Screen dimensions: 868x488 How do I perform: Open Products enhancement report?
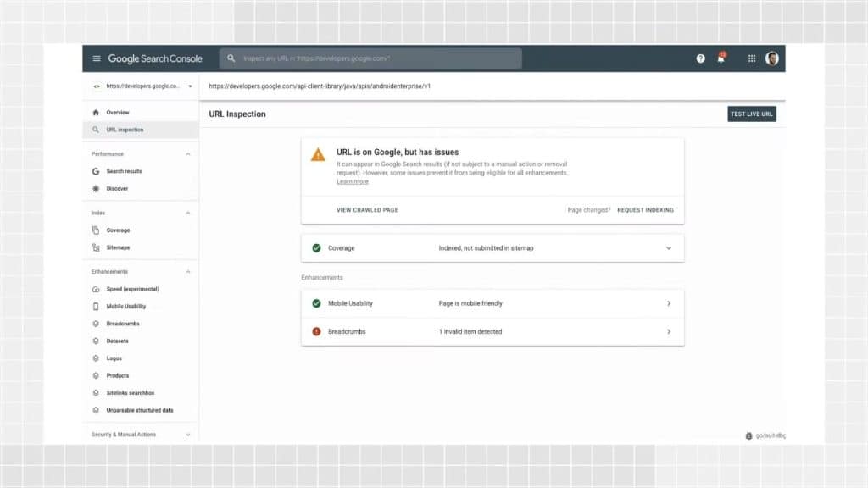(x=117, y=375)
